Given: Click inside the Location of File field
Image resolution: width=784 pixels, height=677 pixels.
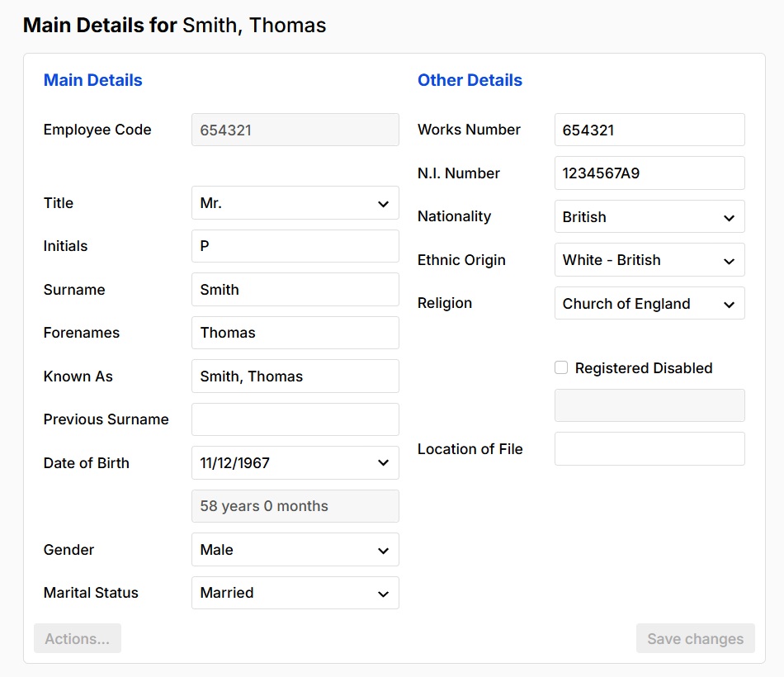Looking at the screenshot, I should point(649,448).
